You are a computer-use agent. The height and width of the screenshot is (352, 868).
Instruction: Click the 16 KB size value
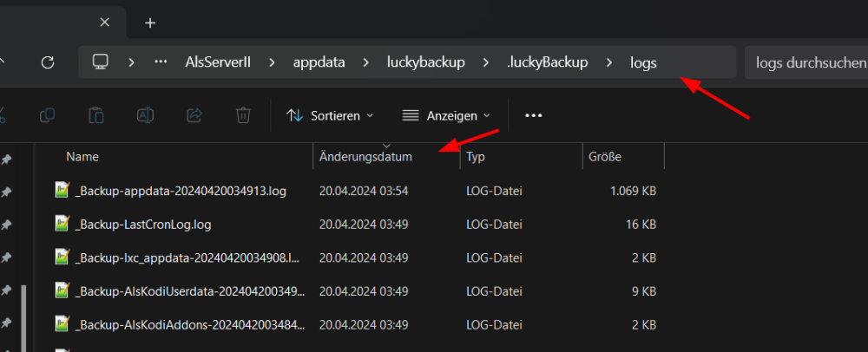pyautogui.click(x=641, y=225)
